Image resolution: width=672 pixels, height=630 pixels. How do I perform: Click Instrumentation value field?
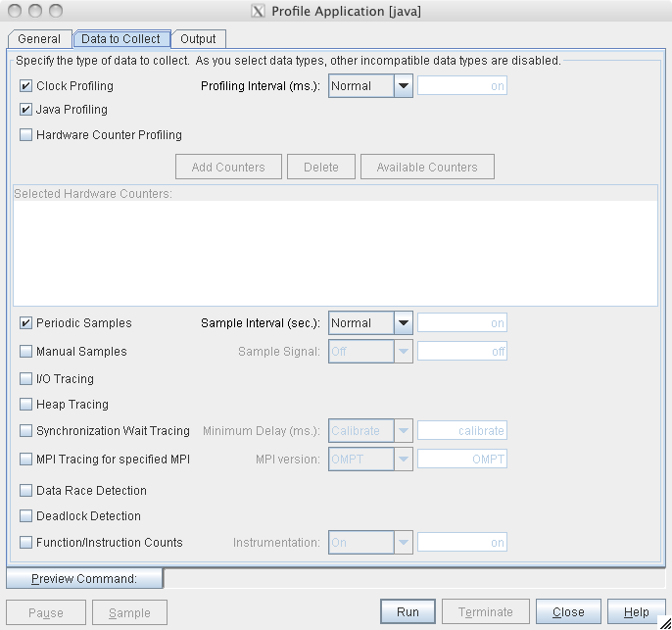pos(462,542)
